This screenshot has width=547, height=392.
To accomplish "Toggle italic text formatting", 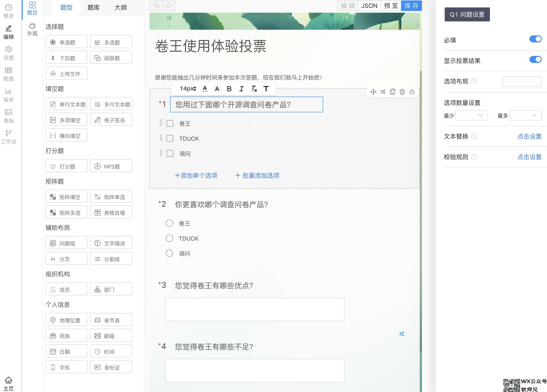I will [x=241, y=89].
